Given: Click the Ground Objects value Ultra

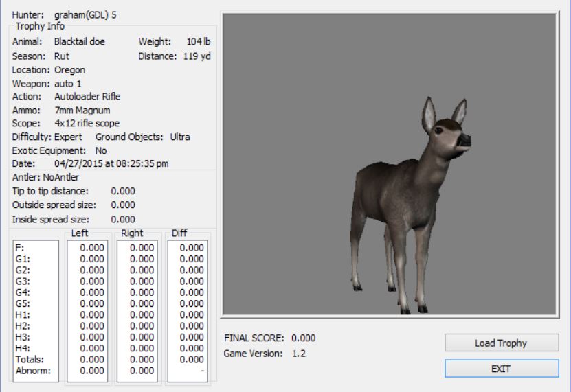Looking at the screenshot, I should [x=180, y=137].
